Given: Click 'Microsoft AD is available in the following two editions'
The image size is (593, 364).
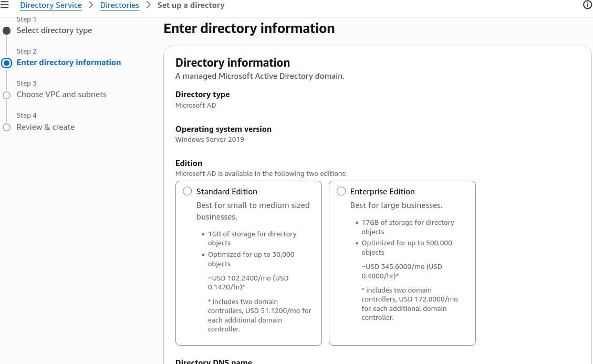Looking at the screenshot, I should (261, 174).
